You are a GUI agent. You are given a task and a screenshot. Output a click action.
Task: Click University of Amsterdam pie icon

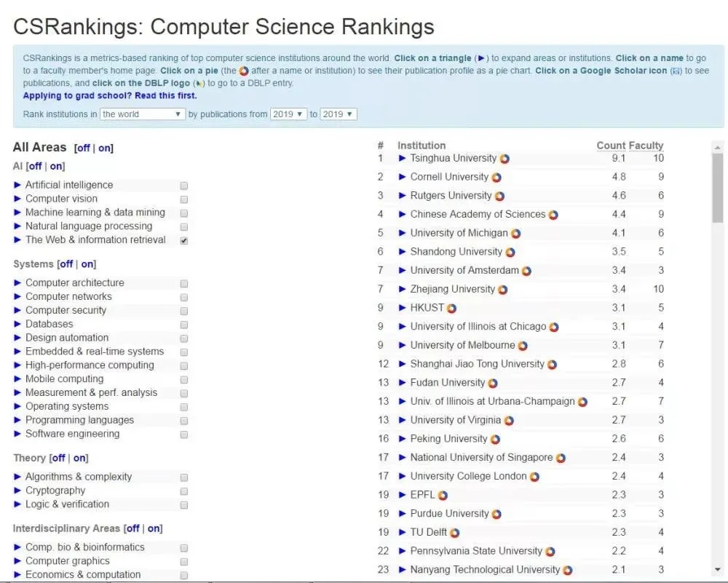[x=526, y=271]
